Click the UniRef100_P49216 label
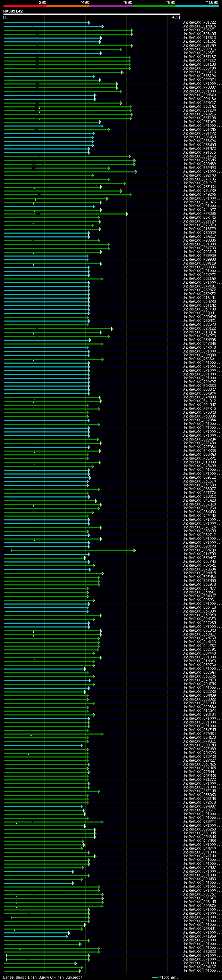 click(199, 114)
